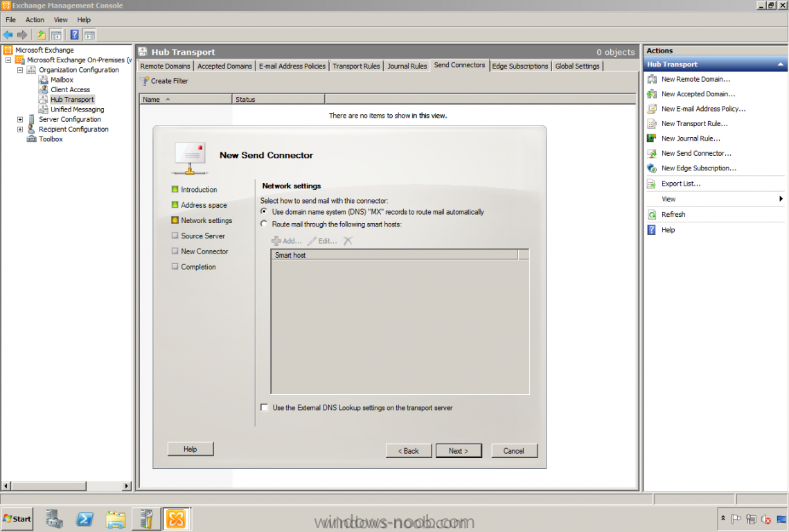Collapse the Organization Configuration tree node
789x532 pixels.
coord(20,70)
